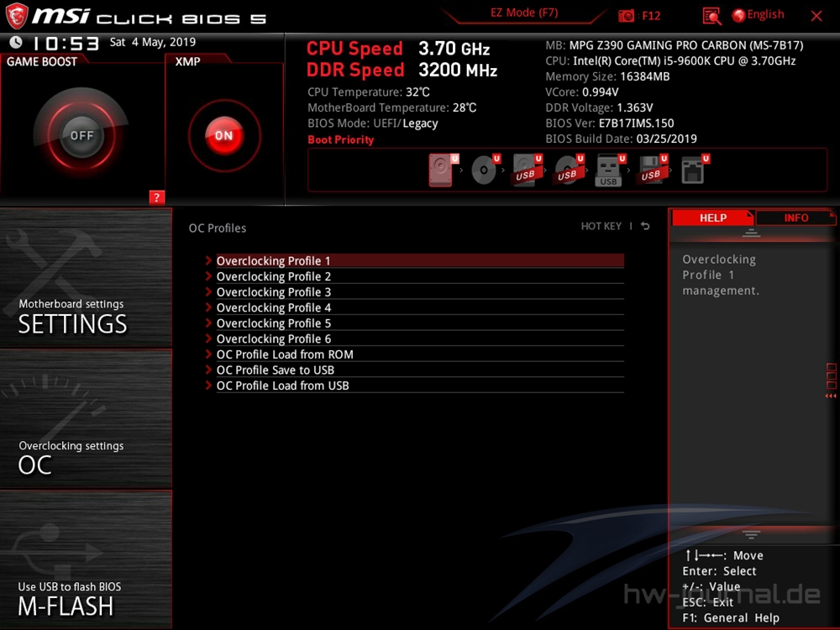
Task: Click the CPU Speed 3.70 GHz value
Action: pos(454,49)
